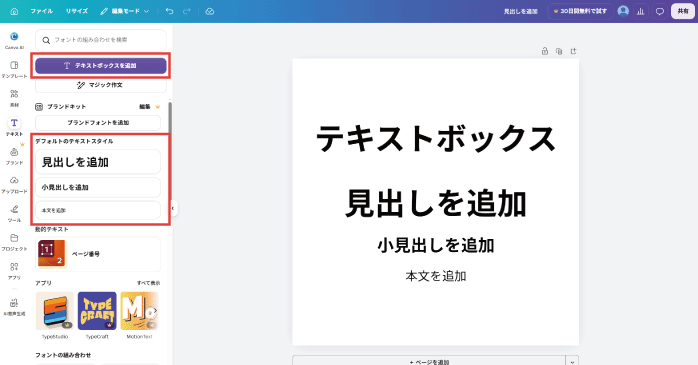Click the page lock icon above canvas

pos(545,51)
